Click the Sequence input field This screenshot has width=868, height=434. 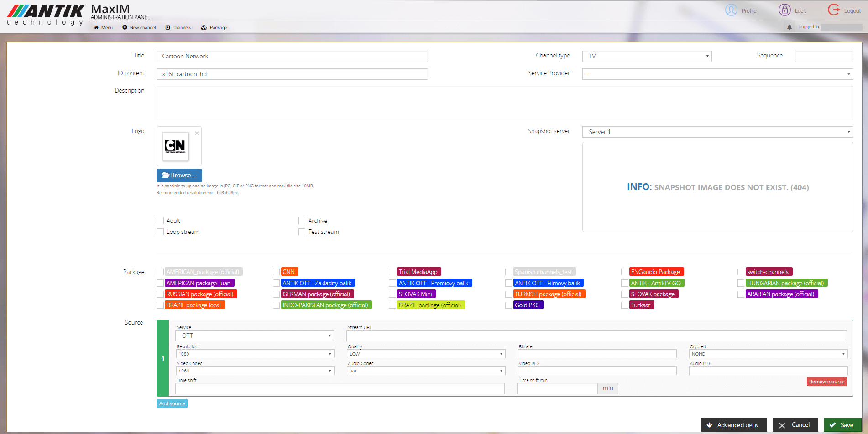pyautogui.click(x=824, y=56)
